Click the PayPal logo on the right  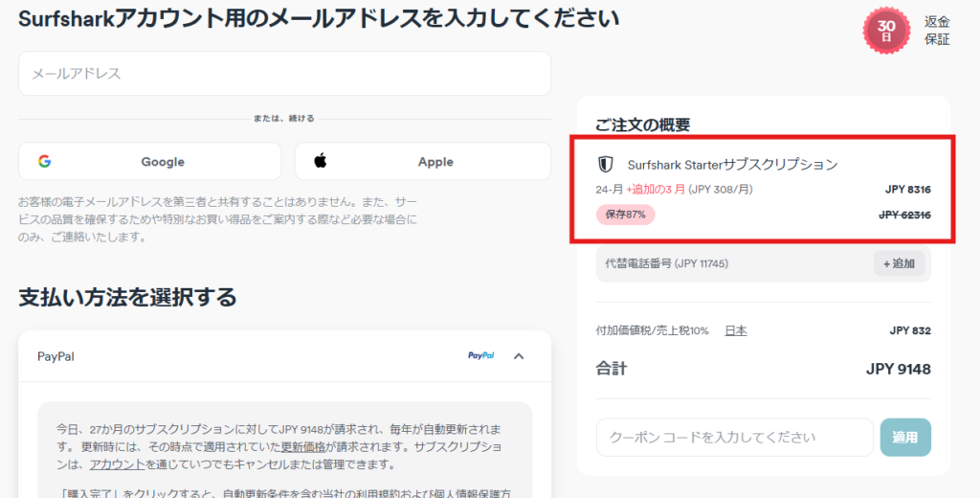(x=480, y=355)
